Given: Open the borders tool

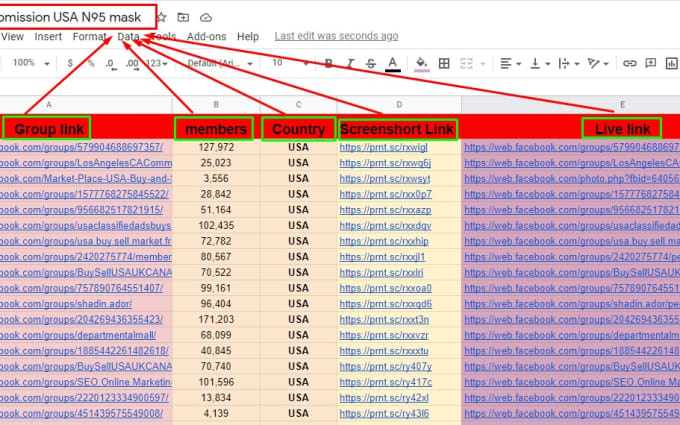Looking at the screenshot, I should click(x=444, y=64).
